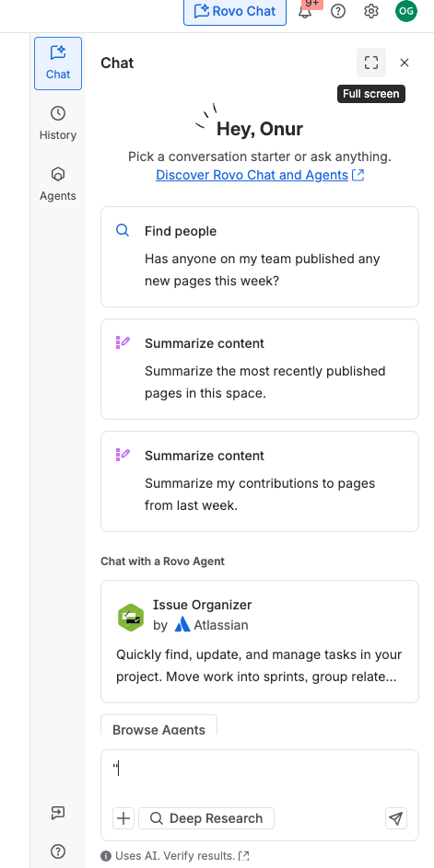Collapse the sidebar panel icon
The image size is (434, 868).
58,812
